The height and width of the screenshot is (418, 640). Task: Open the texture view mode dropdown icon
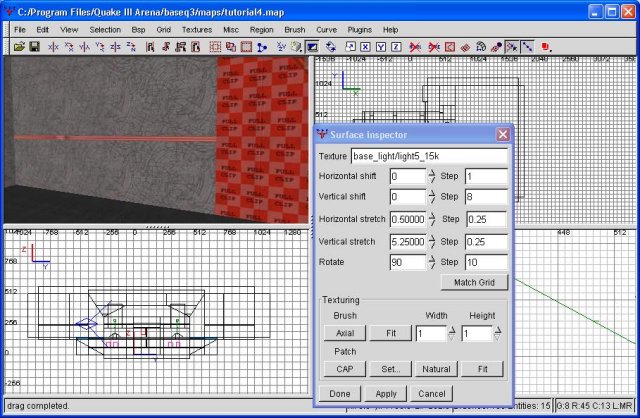click(296, 47)
